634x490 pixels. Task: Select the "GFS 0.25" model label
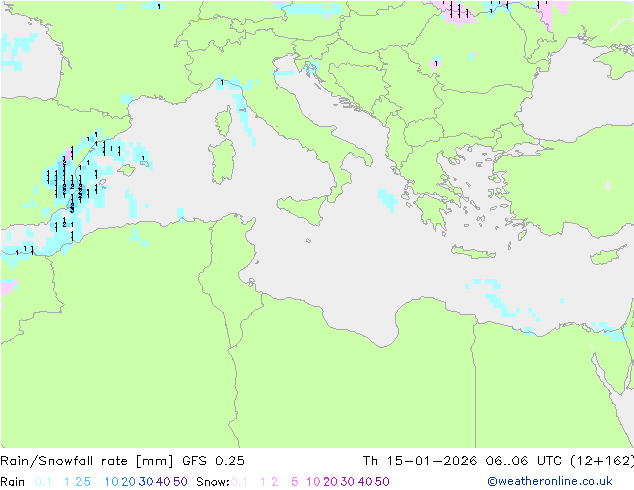click(x=213, y=461)
